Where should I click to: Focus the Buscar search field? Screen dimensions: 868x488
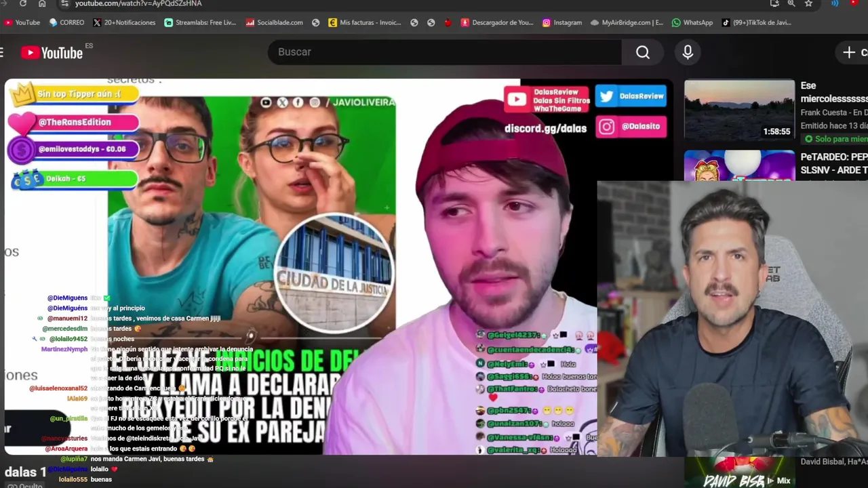(445, 52)
